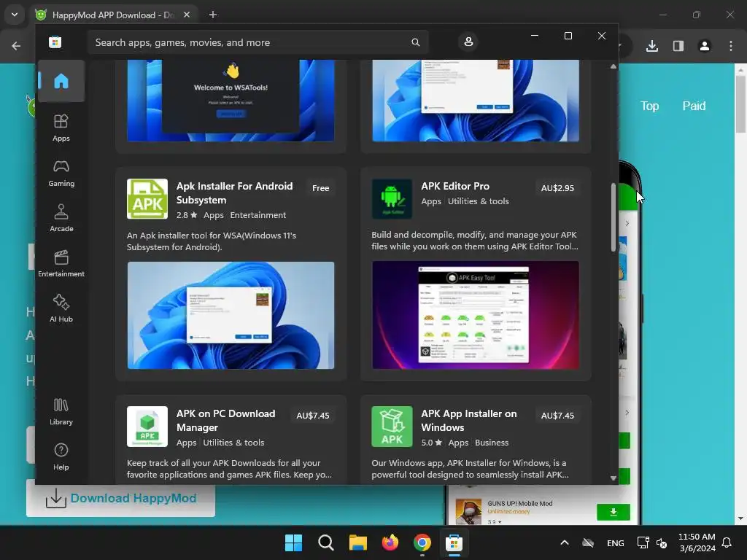Open File Explorer from taskbar
Screen dimensions: 747x560
click(x=357, y=542)
